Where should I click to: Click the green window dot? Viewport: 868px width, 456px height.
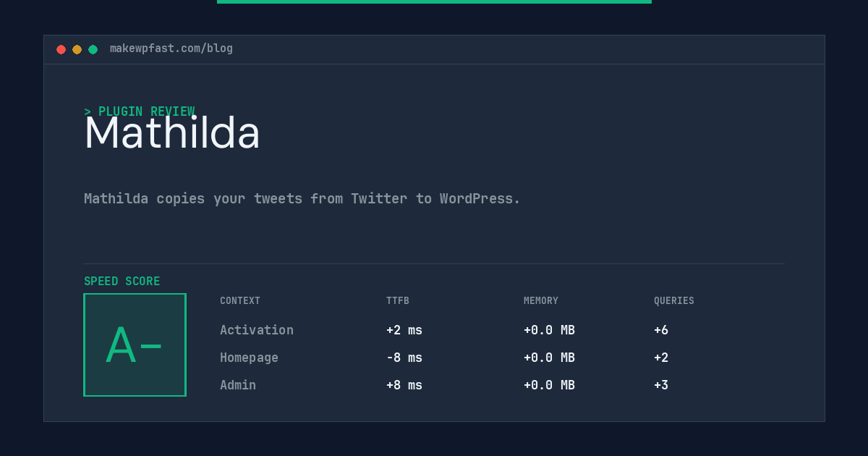pyautogui.click(x=93, y=49)
